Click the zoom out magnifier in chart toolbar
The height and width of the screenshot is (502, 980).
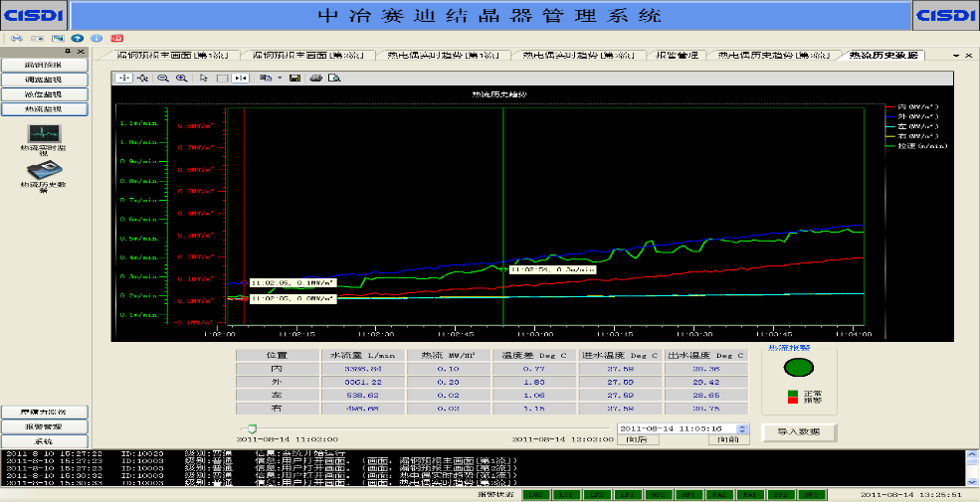coord(162,79)
